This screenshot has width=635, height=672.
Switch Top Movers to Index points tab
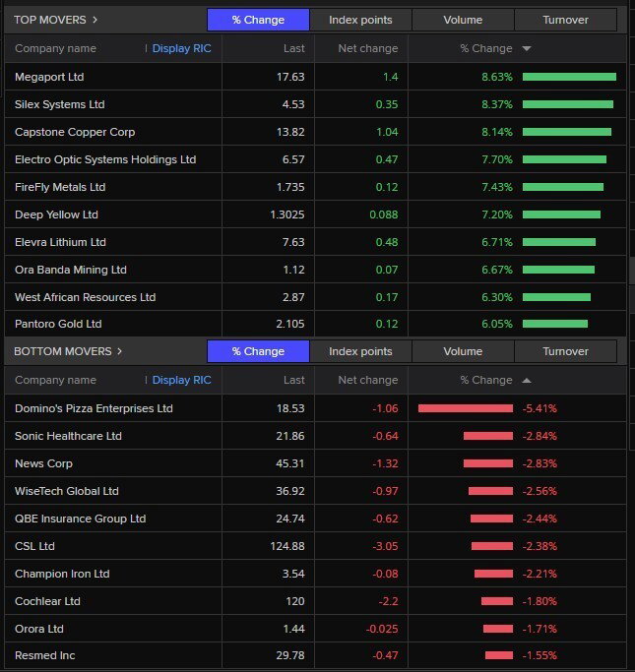click(360, 20)
